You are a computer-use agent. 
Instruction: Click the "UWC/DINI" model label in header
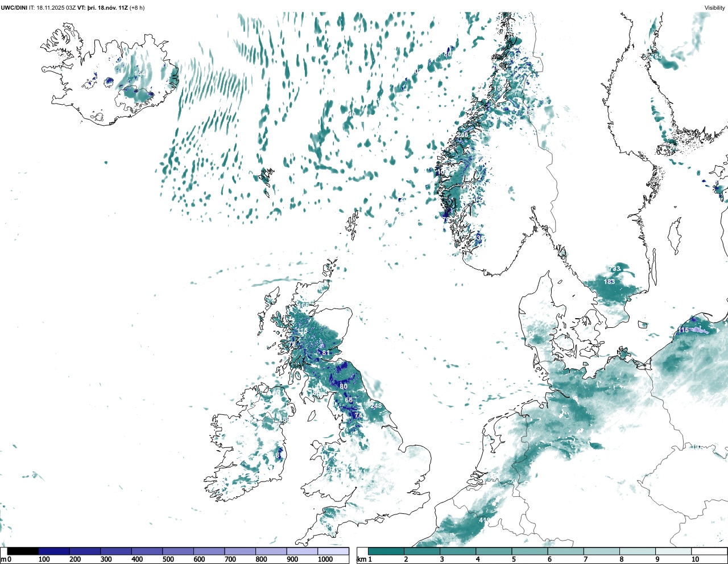[x=14, y=8]
